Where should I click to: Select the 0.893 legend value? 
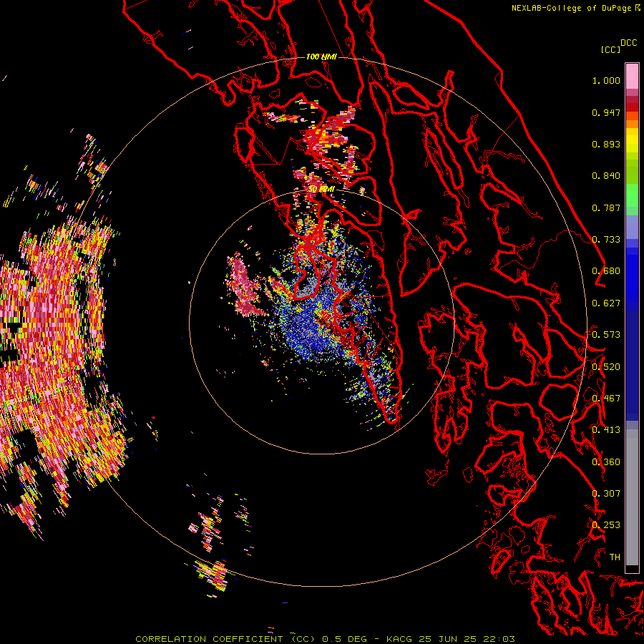click(606, 144)
